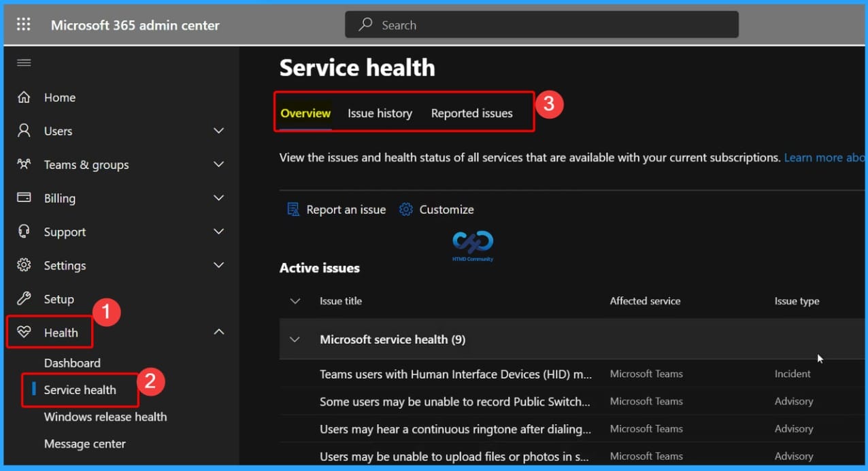The height and width of the screenshot is (471, 868).
Task: Click Microsoft 365 admin center title
Action: 135,25
